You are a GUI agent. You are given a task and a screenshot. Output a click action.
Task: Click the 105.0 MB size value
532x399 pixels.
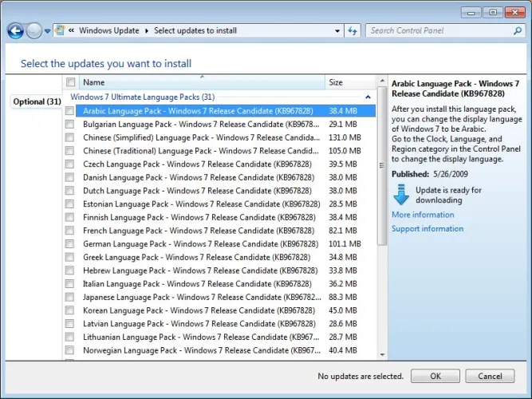point(345,151)
